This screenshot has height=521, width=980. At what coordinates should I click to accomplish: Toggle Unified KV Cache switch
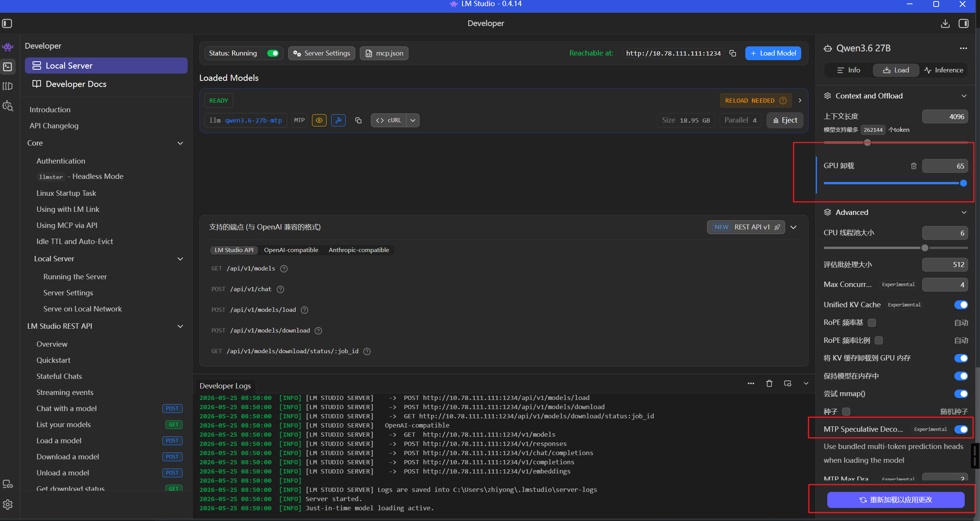click(x=961, y=305)
